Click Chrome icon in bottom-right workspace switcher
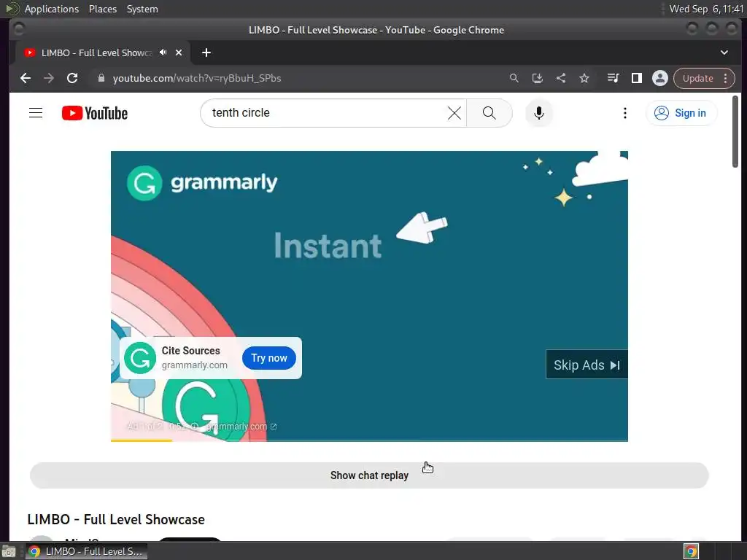Image resolution: width=747 pixels, height=560 pixels. pos(692,551)
